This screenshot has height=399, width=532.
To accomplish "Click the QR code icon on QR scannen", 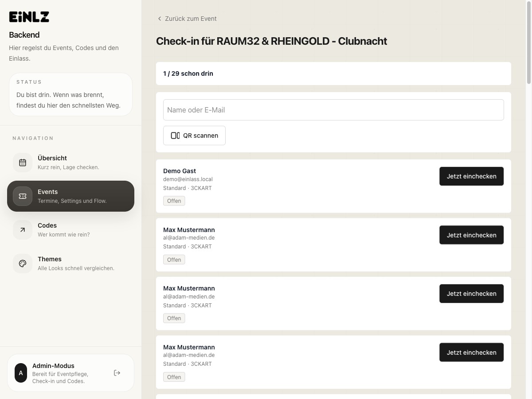I will point(175,136).
